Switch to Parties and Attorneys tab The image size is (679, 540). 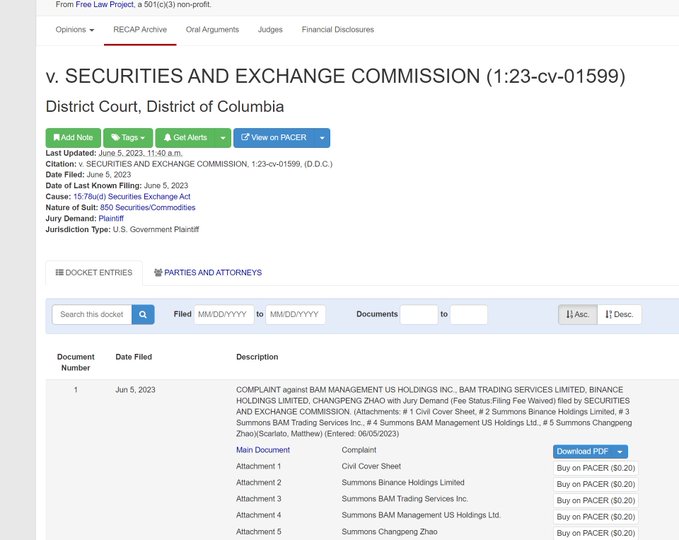tap(208, 272)
